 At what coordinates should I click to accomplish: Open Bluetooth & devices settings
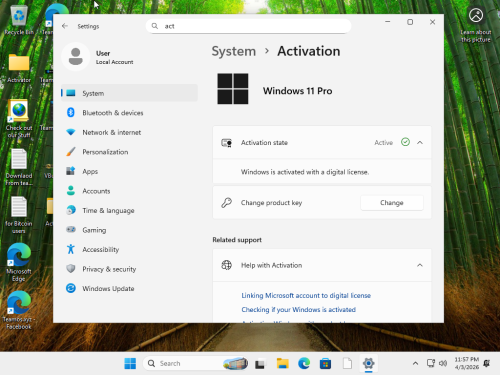[x=129, y=113]
